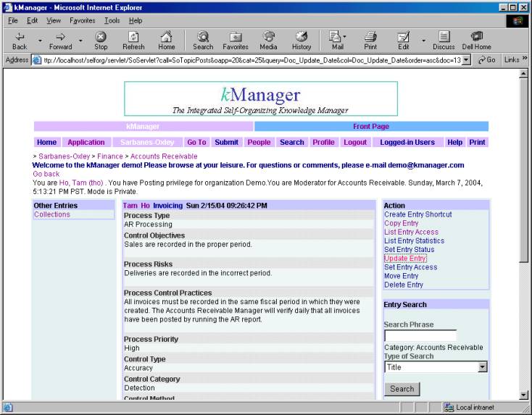Expand the Back history dropdown arrow
The image size is (532, 415).
coord(40,41)
